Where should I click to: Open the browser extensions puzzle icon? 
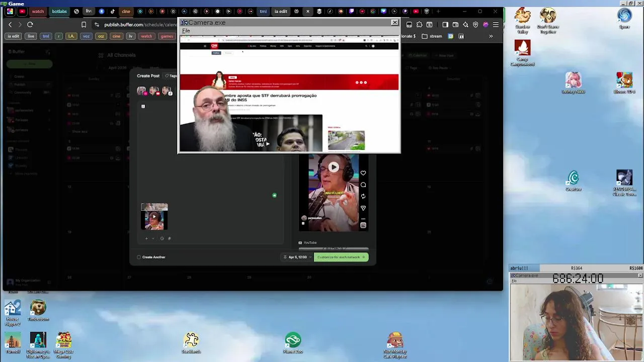pyautogui.click(x=419, y=25)
